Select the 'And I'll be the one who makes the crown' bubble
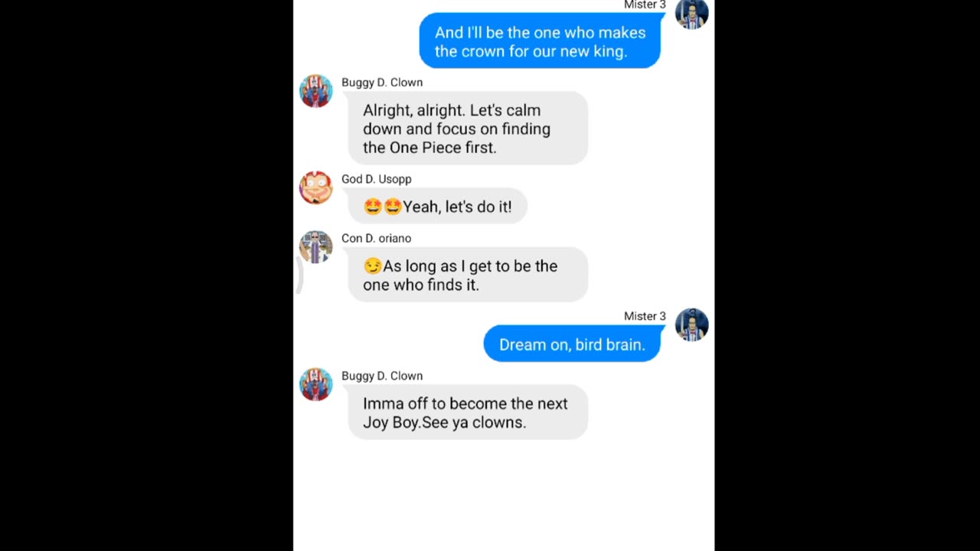This screenshot has height=551, width=980. (540, 42)
